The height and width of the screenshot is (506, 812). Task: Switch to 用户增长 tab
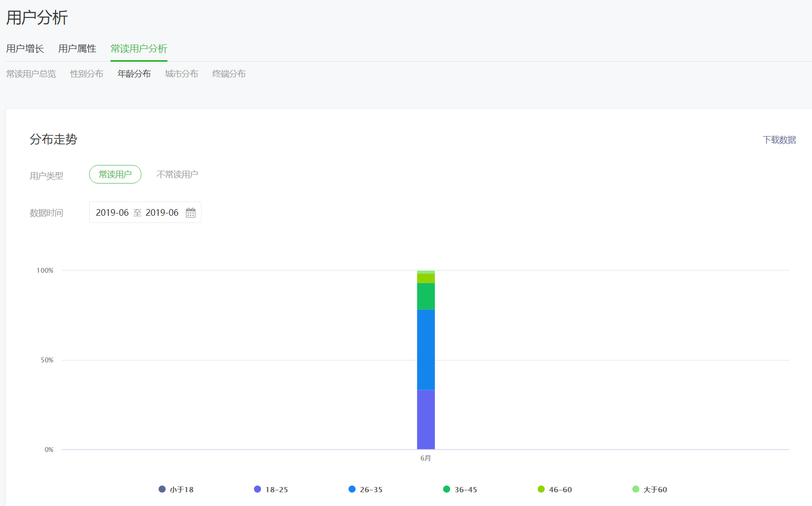(x=25, y=48)
